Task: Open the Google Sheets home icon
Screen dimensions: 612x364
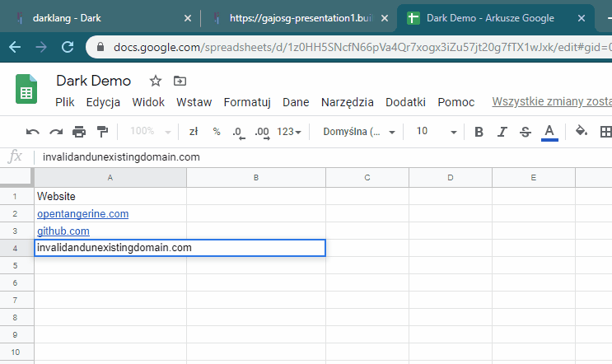Action: (26, 89)
